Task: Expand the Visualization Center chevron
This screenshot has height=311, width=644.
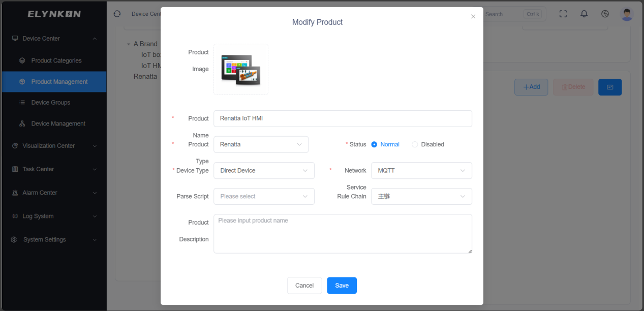Action: click(95, 146)
